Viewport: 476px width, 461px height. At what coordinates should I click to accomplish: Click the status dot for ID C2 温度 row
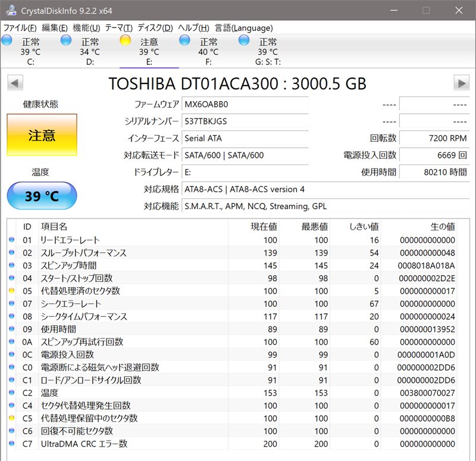point(11,393)
